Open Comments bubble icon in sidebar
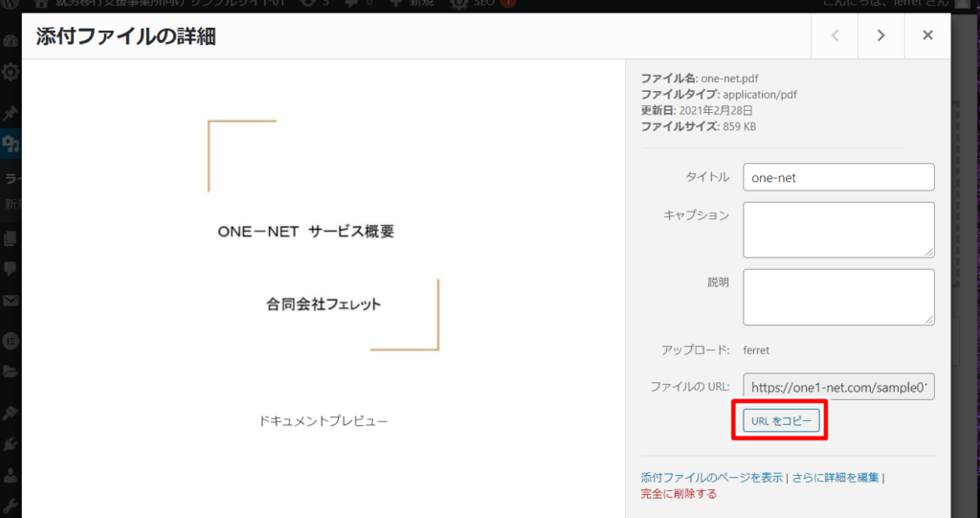The height and width of the screenshot is (518, 980). click(x=11, y=269)
